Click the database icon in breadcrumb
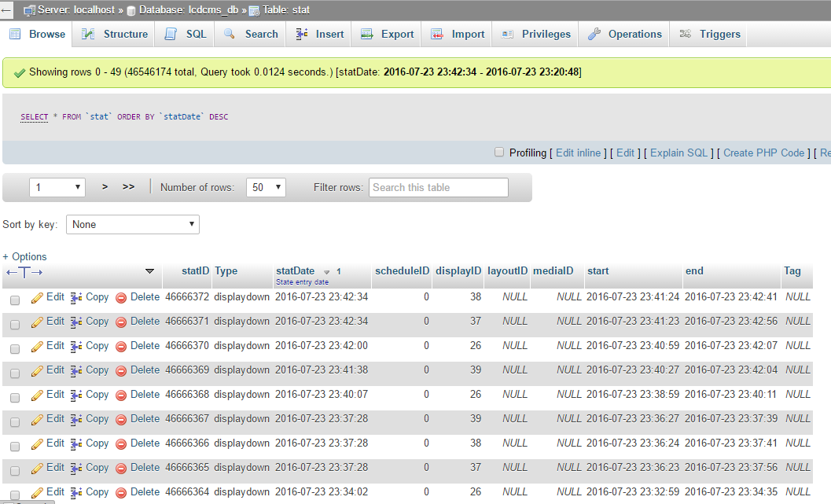 [x=131, y=10]
